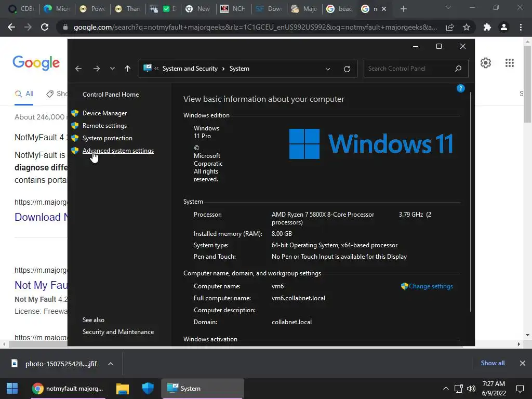
Task: Open Google settings gear icon
Action: (x=486, y=63)
